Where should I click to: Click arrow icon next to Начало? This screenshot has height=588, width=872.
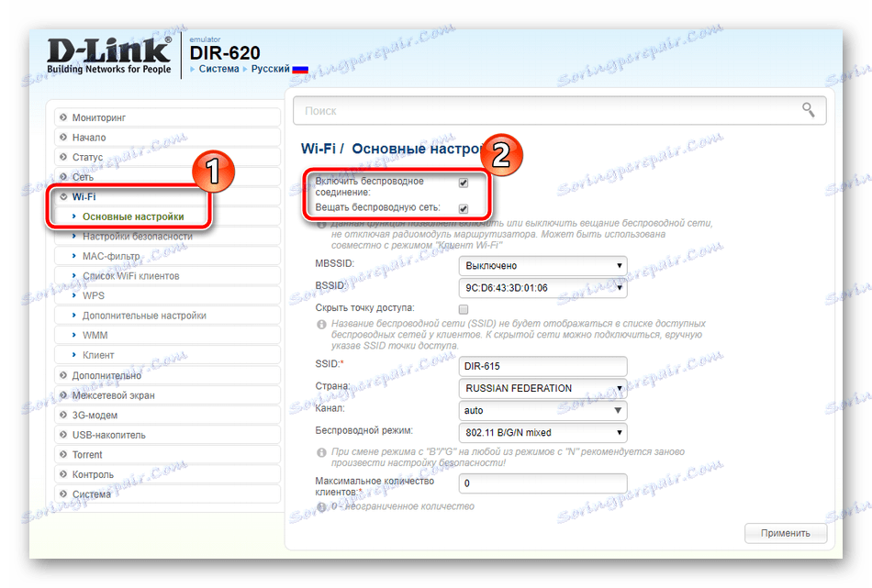pos(63,138)
